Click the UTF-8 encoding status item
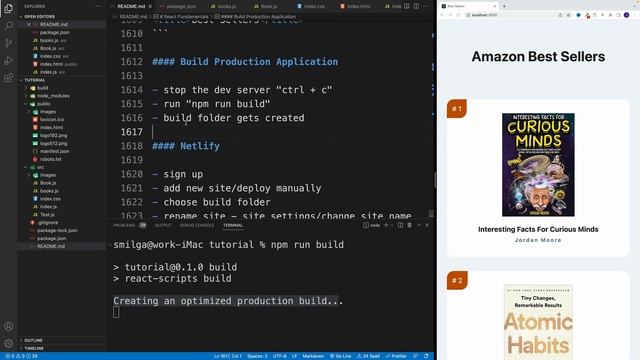Image resolution: width=640 pixels, height=360 pixels. tap(280, 356)
